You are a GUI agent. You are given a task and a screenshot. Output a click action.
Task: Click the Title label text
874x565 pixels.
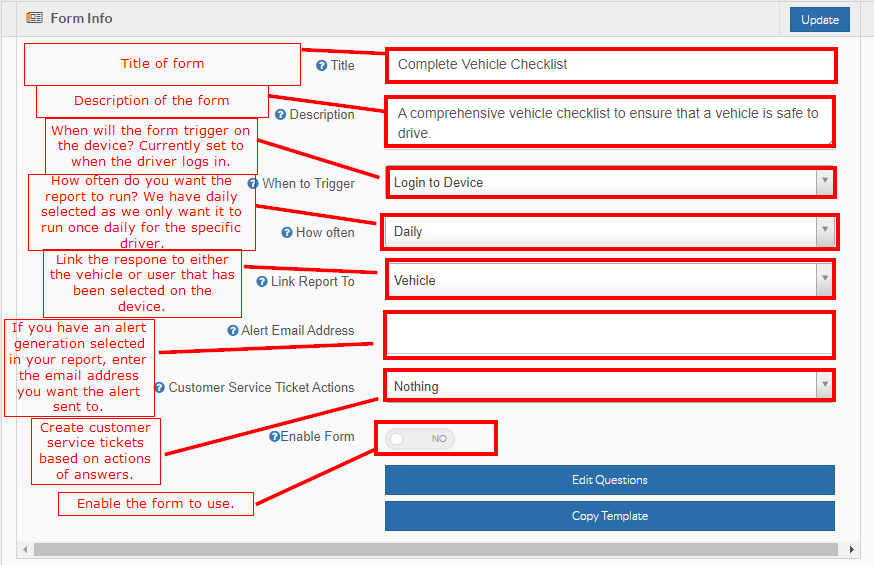(x=342, y=65)
